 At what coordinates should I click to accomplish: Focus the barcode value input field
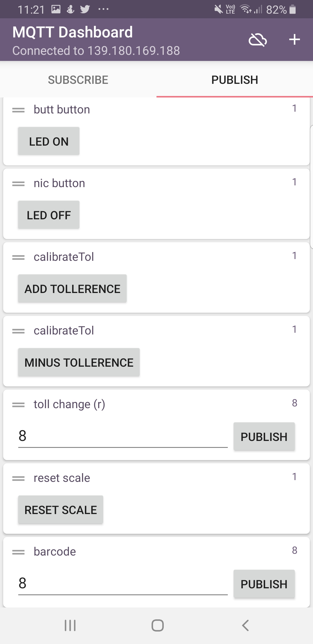[x=123, y=583]
